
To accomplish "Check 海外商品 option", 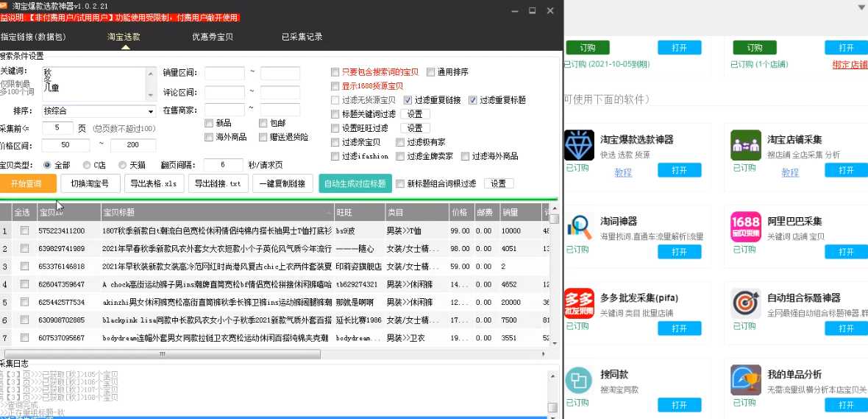I will (x=209, y=137).
